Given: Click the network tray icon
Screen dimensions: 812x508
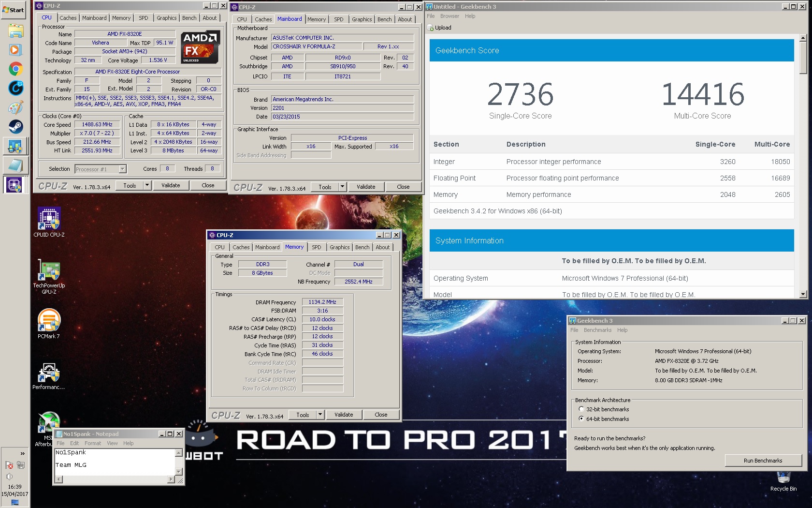Looking at the screenshot, I should tap(21, 465).
